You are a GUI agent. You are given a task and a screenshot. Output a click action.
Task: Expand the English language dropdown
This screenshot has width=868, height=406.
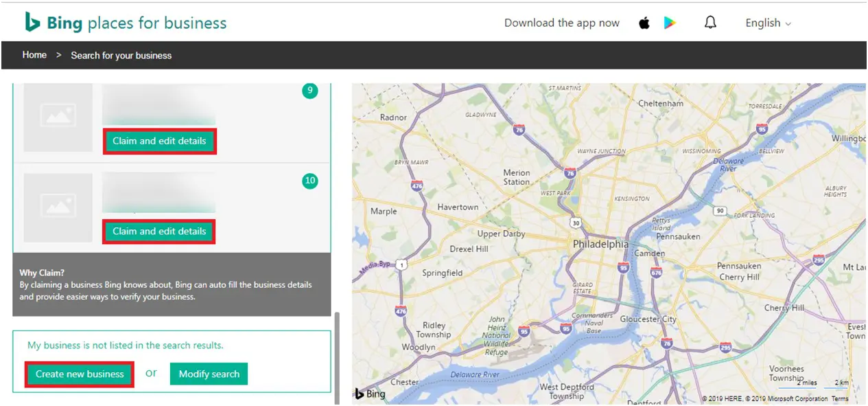[x=768, y=23]
